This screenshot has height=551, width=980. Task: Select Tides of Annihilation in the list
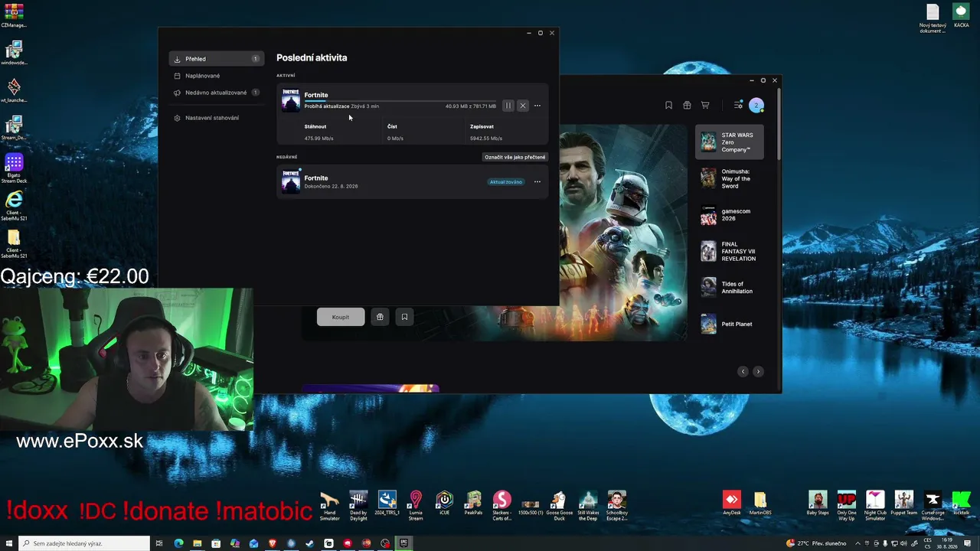coord(730,288)
